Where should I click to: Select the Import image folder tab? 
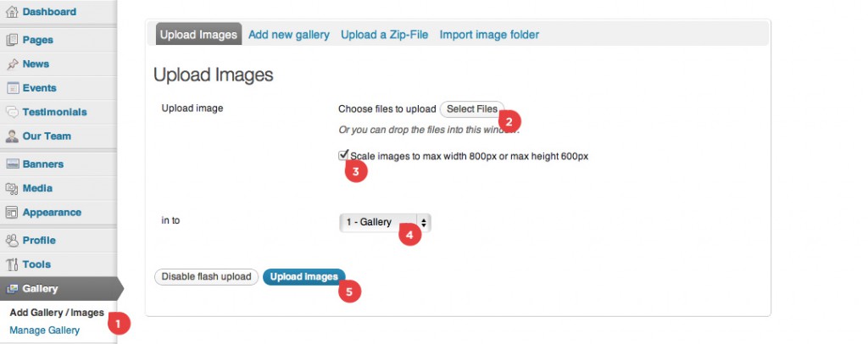(x=489, y=35)
